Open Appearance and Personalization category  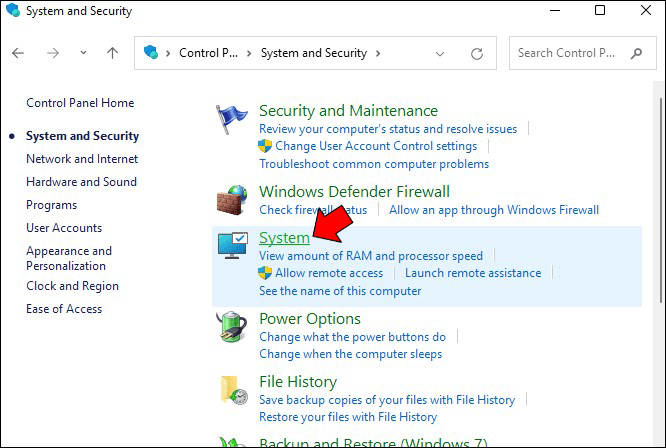(69, 258)
